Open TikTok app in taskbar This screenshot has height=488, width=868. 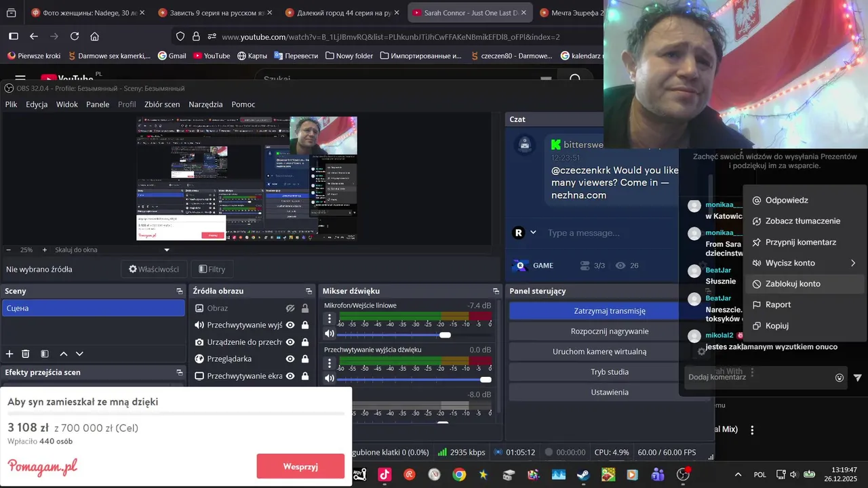pyautogui.click(x=384, y=474)
